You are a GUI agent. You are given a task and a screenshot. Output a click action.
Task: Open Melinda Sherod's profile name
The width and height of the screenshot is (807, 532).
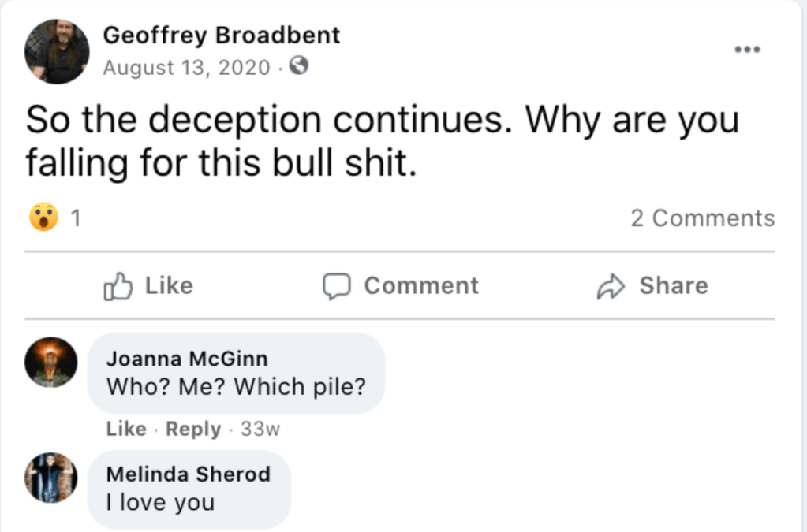pos(188,474)
